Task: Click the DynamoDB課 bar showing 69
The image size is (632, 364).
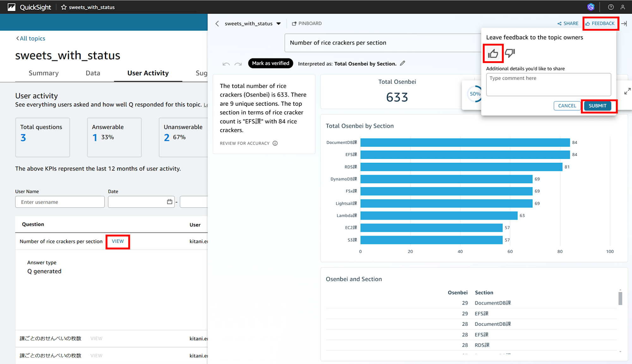Action: tap(446, 179)
